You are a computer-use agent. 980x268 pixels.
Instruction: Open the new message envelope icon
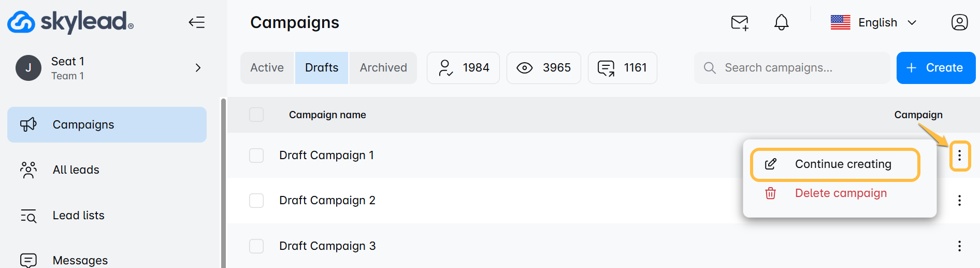[740, 23]
